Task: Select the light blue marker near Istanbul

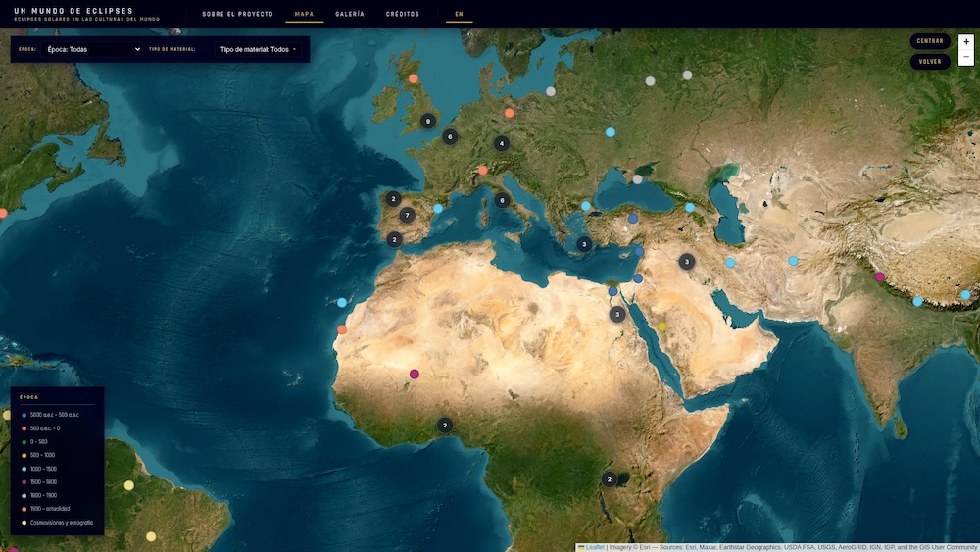Action: pos(586,206)
